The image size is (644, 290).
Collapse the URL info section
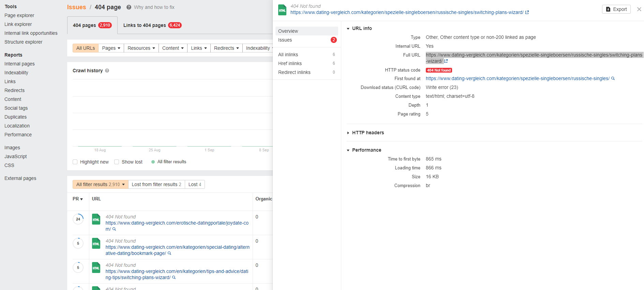pos(359,28)
